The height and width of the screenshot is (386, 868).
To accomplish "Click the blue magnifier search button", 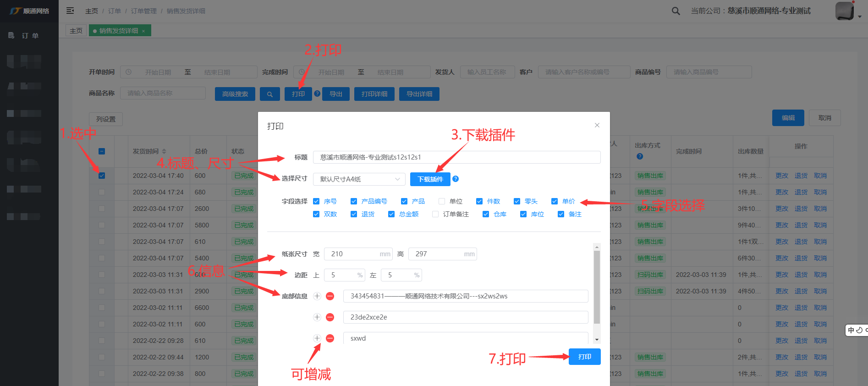I will coord(270,94).
